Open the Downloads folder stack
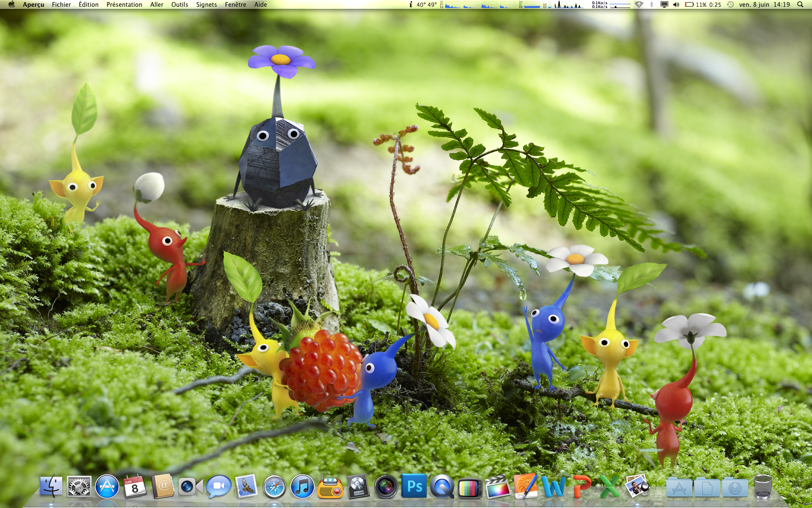The width and height of the screenshot is (812, 508). [735, 487]
